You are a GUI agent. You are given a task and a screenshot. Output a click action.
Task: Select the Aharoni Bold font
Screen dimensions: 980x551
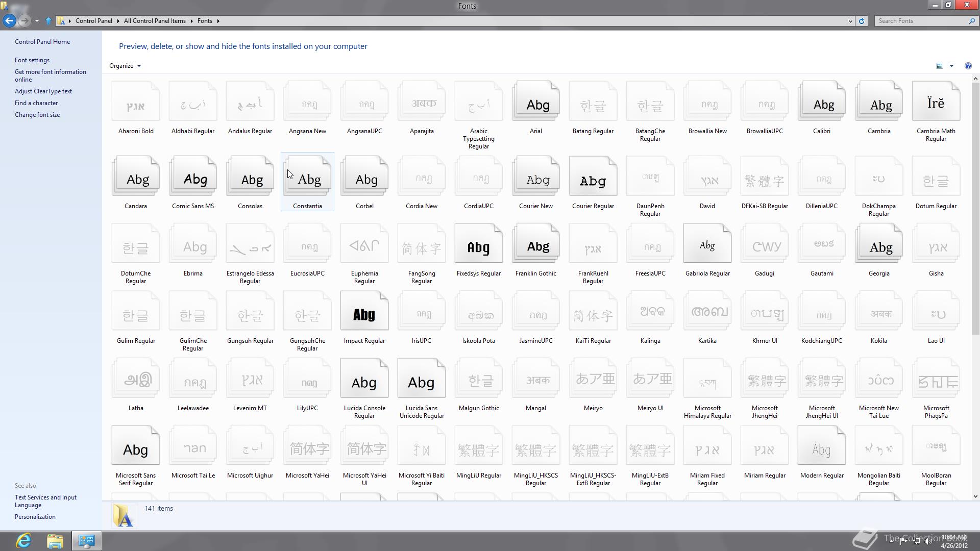136,101
